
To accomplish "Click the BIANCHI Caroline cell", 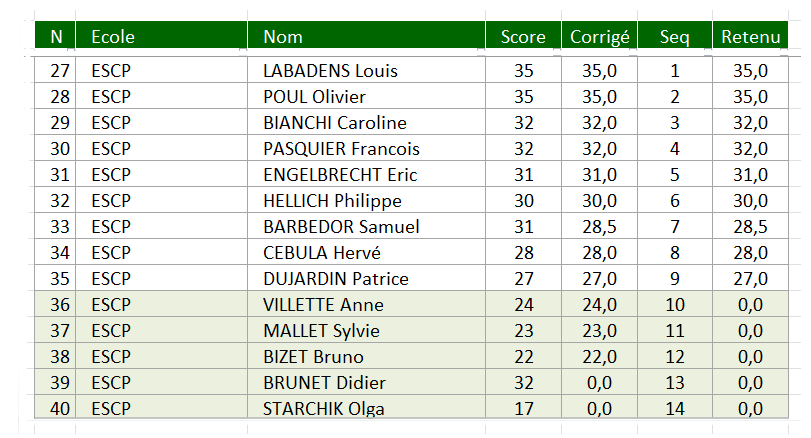I will pos(334,123).
